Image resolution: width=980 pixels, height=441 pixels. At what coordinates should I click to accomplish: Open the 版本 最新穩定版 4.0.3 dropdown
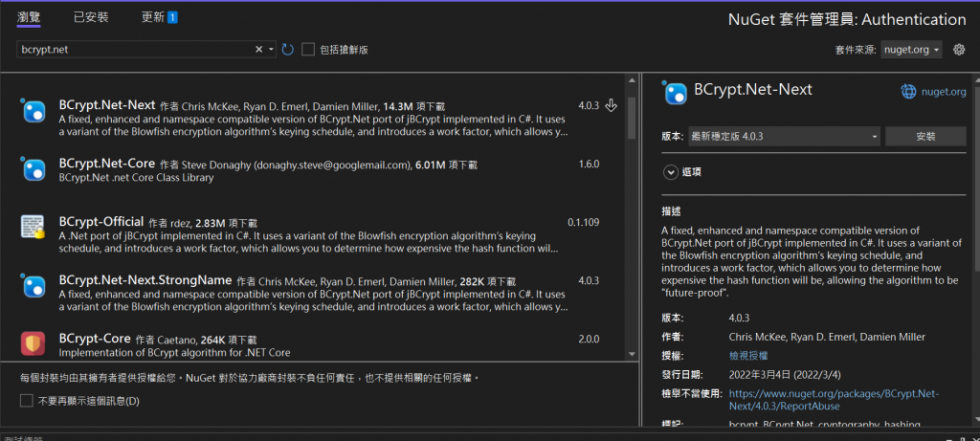(784, 136)
